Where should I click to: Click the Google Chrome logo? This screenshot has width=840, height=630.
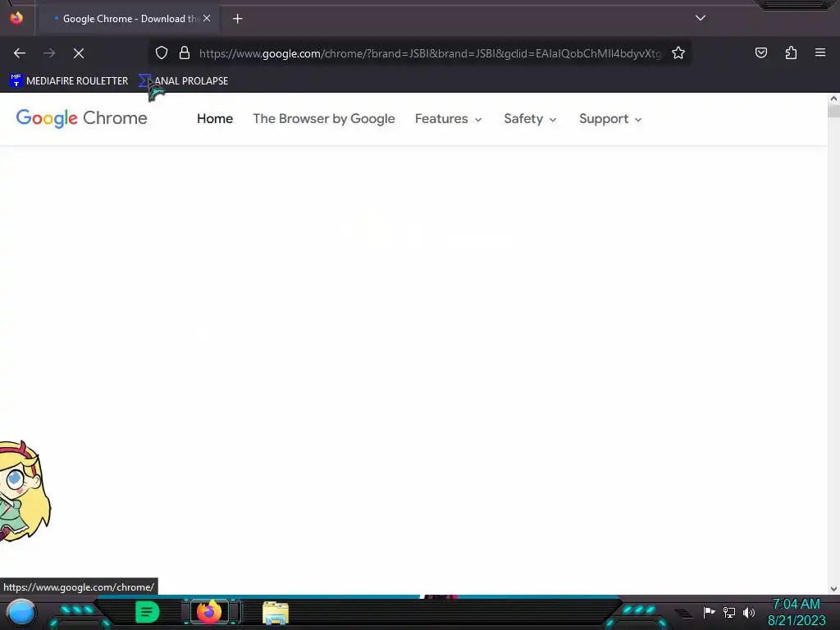[81, 118]
